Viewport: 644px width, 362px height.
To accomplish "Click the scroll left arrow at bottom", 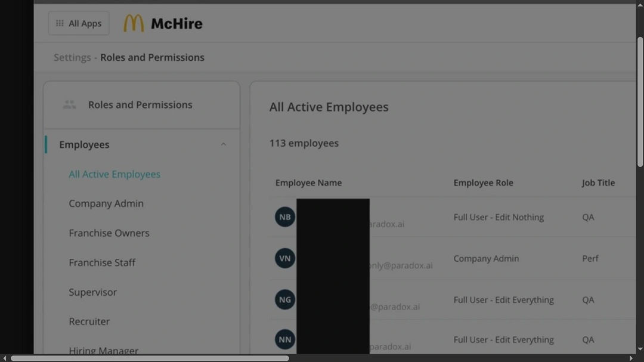I will [x=4, y=358].
